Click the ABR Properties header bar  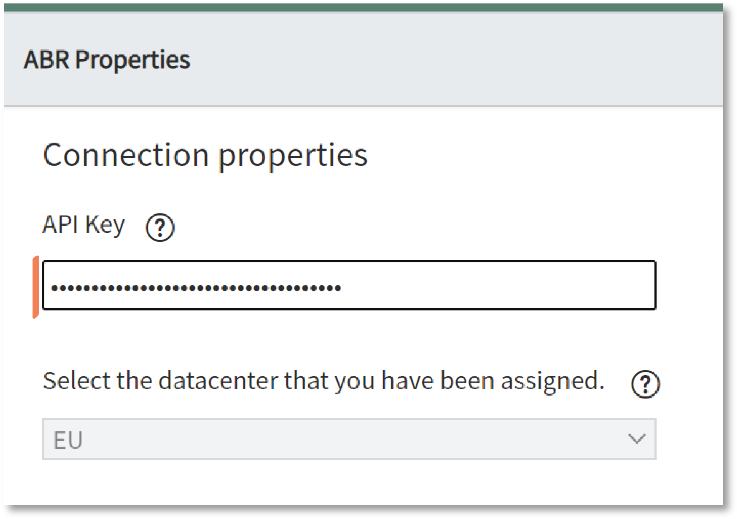click(x=363, y=59)
